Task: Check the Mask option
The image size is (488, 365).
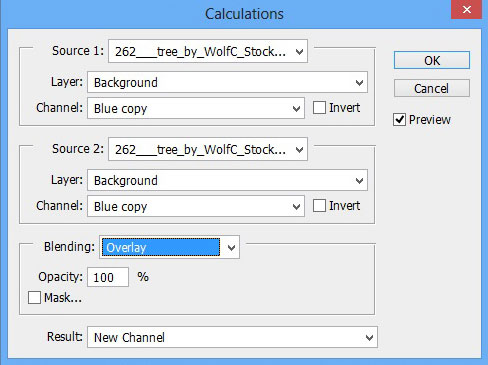Action: (x=34, y=297)
